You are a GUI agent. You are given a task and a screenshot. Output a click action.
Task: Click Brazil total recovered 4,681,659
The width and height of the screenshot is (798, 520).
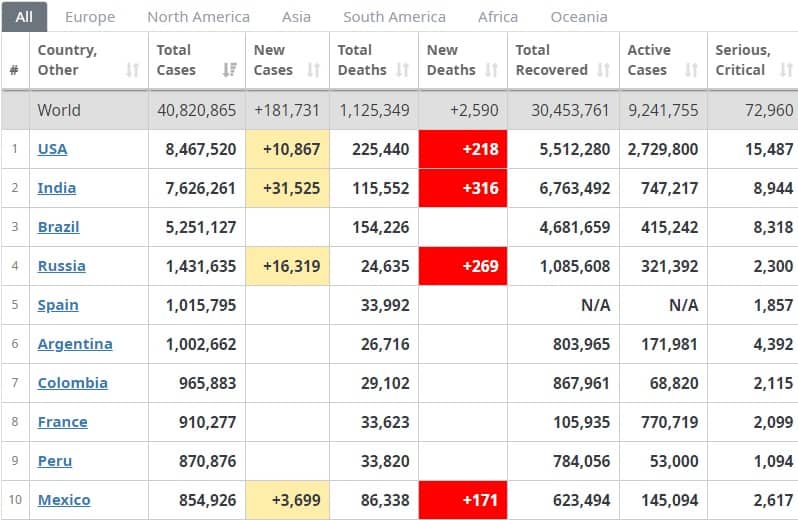pos(575,227)
